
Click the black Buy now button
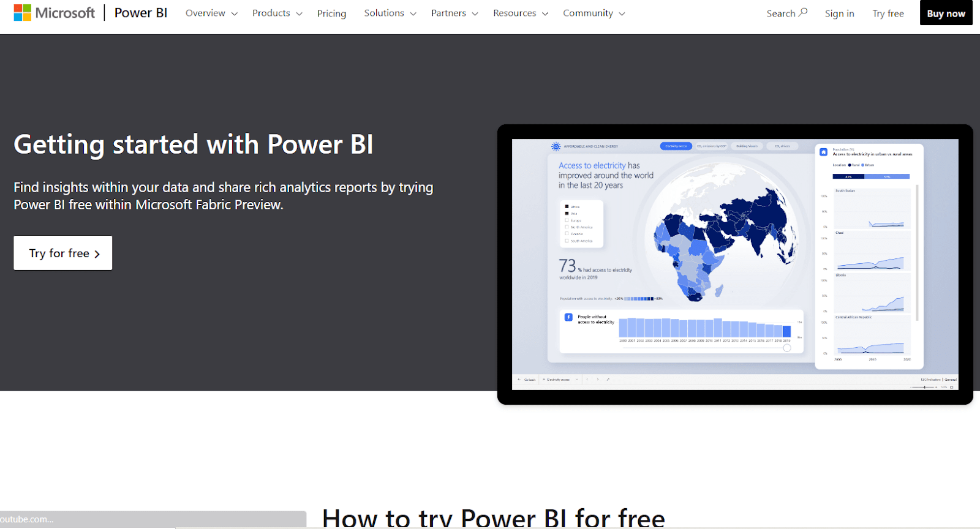(946, 13)
